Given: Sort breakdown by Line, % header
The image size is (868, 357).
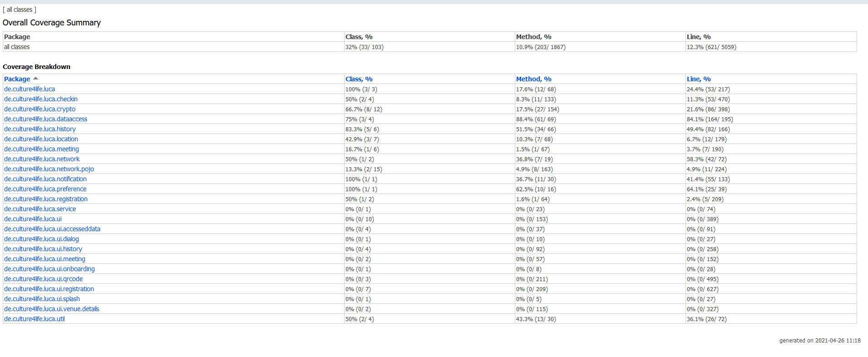Looking at the screenshot, I should (x=699, y=79).
